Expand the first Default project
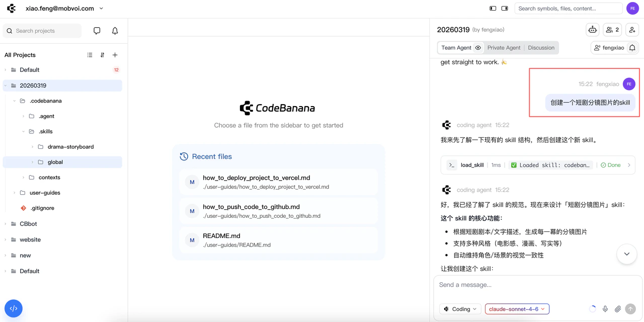The height and width of the screenshot is (322, 644). (x=6, y=70)
